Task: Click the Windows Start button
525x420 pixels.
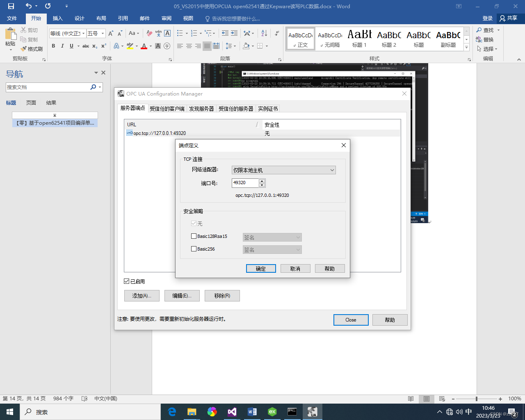Action: click(x=10, y=412)
